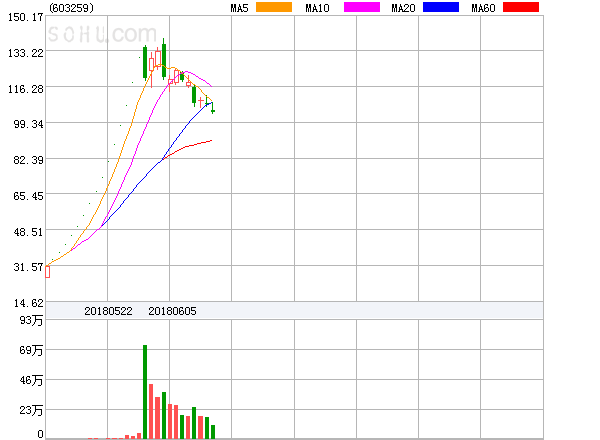This screenshot has height=440, width=600.
Task: Select the MA60 legend label
Action: coord(483,8)
